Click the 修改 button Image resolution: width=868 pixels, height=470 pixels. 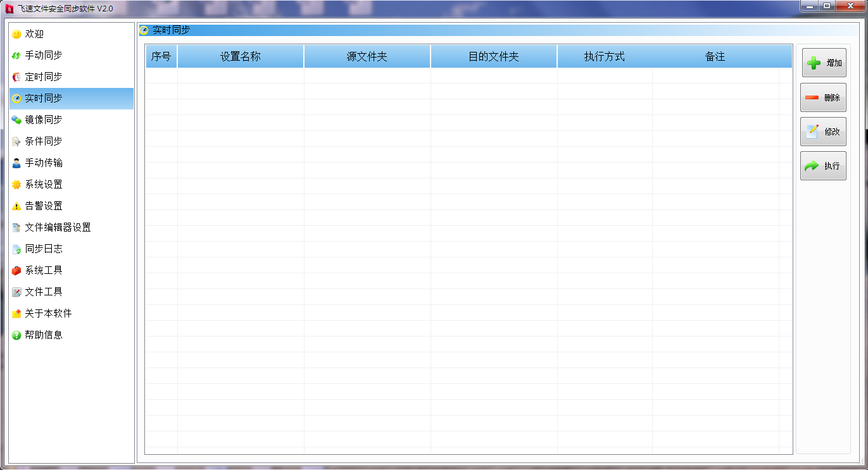pos(824,132)
